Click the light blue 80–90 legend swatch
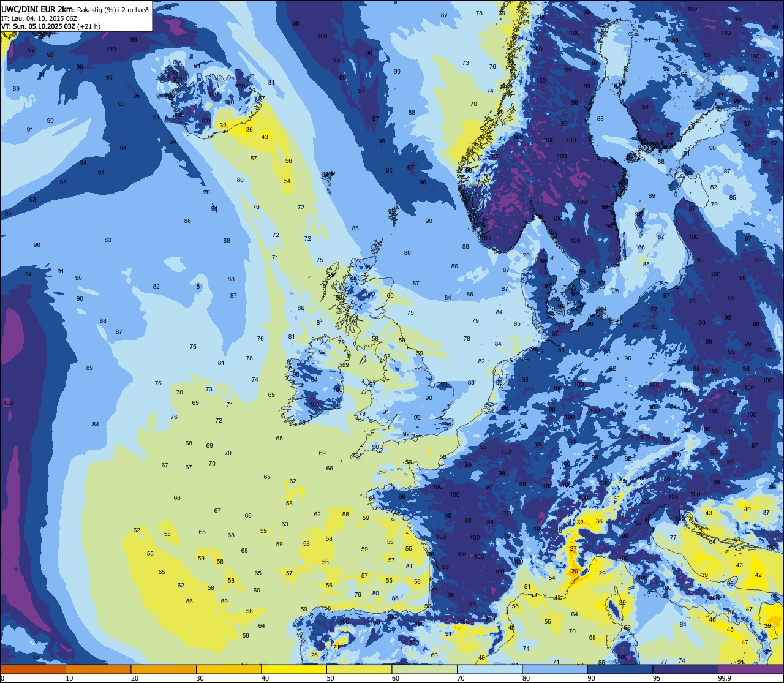Image resolution: width=784 pixels, height=683 pixels. (555, 669)
